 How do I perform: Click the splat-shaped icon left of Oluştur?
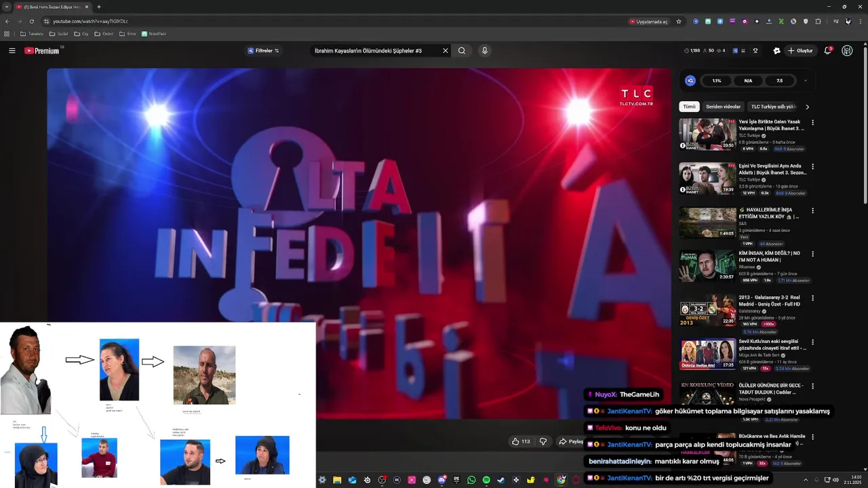tap(776, 51)
